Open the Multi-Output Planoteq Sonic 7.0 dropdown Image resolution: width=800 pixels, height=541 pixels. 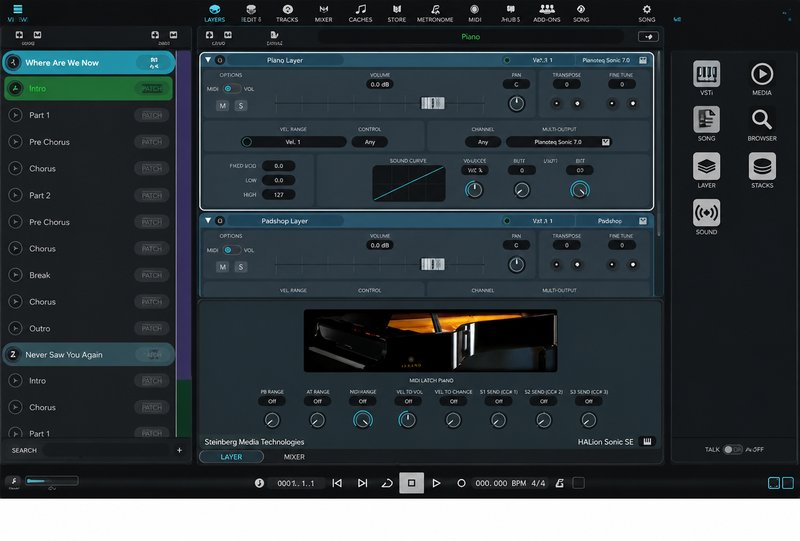point(559,142)
